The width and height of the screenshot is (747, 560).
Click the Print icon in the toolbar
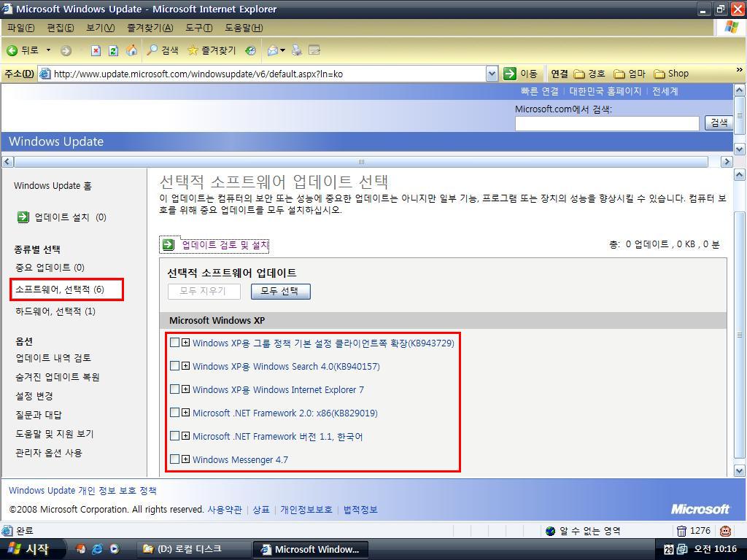click(x=297, y=50)
